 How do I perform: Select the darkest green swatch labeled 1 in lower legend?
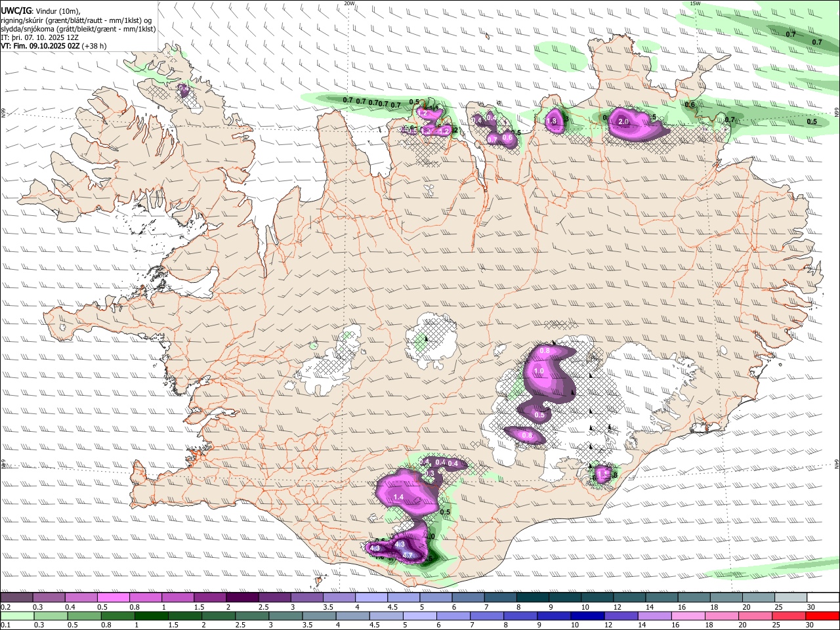pos(151,616)
